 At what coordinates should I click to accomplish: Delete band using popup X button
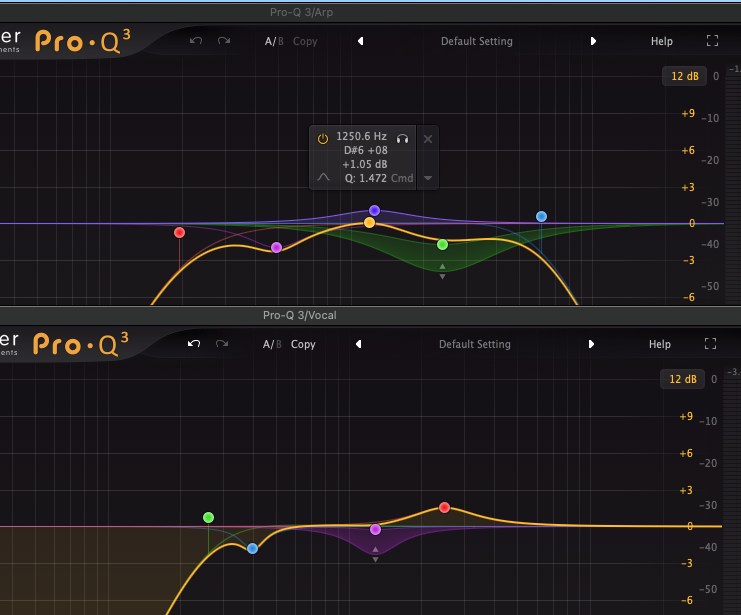click(x=428, y=139)
